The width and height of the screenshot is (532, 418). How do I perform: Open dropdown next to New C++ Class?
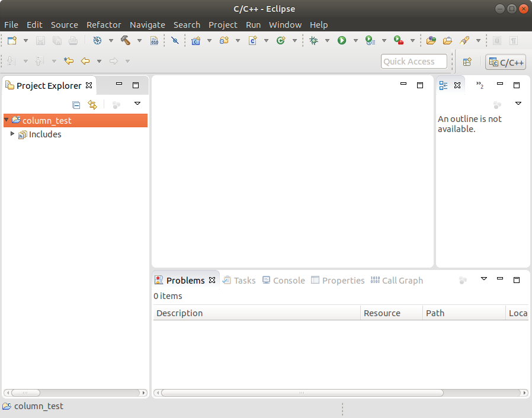pos(294,41)
